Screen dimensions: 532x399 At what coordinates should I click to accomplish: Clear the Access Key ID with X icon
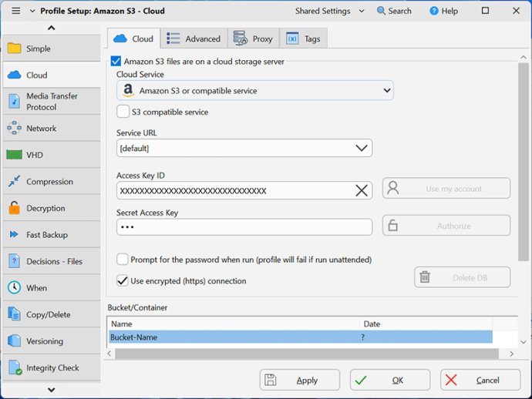362,190
